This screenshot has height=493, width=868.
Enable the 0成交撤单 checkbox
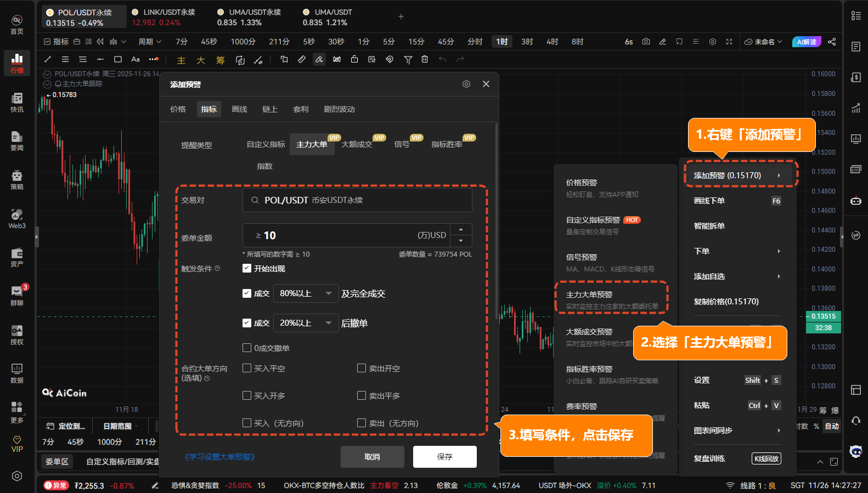(x=247, y=348)
